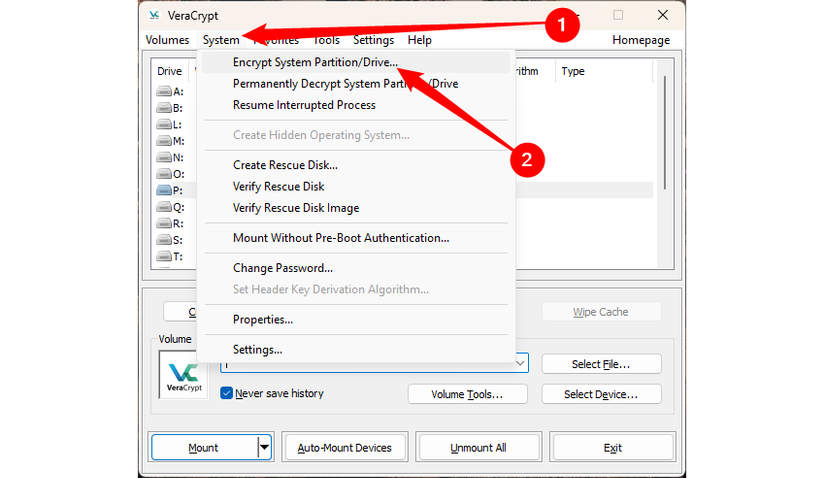Click the VeraCrypt logo in Volume section
Viewport: 825px width, 478px height.
(184, 374)
